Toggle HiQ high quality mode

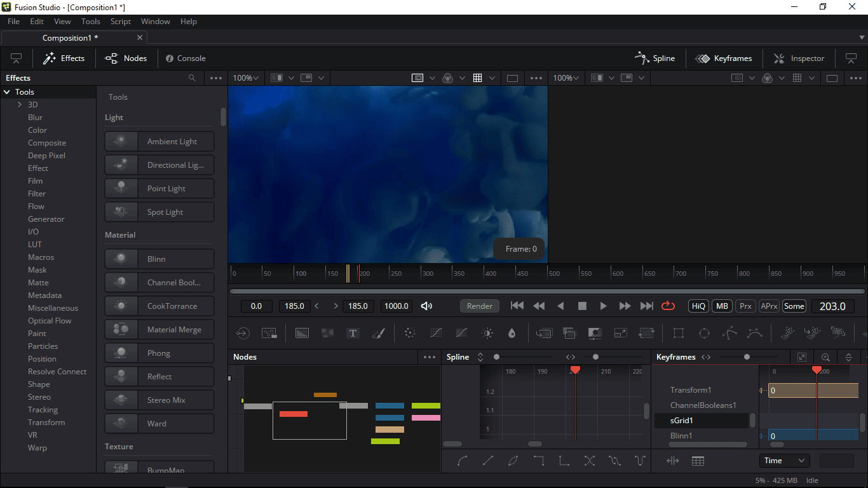(x=698, y=306)
